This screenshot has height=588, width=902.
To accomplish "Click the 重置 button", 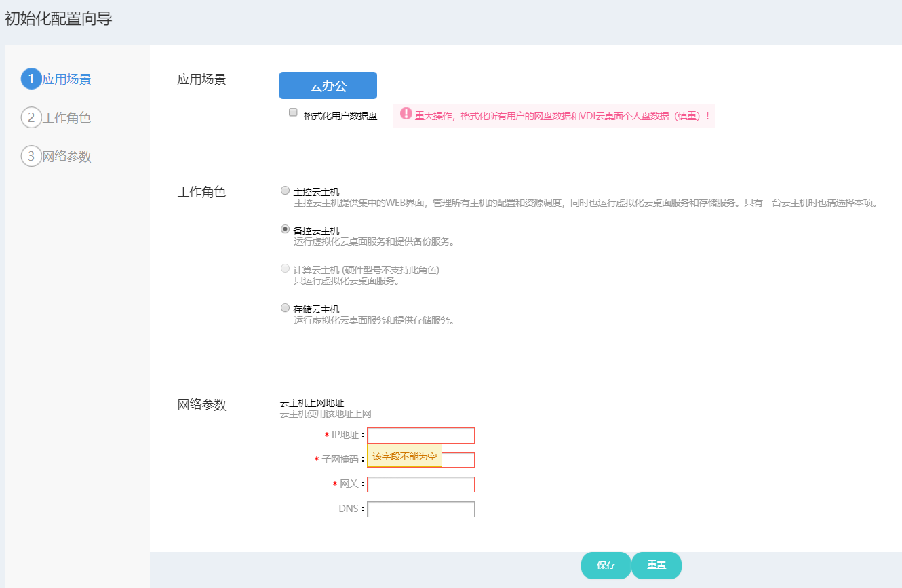I will (656, 566).
